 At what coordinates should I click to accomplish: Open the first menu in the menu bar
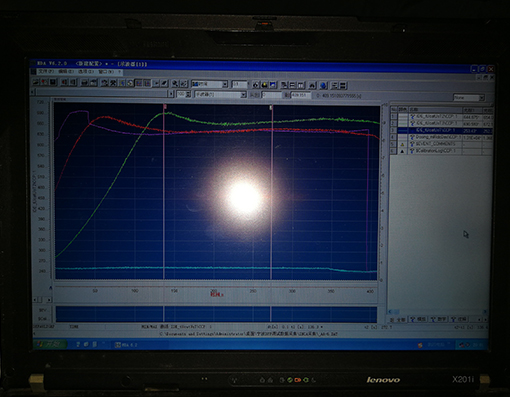46,71
